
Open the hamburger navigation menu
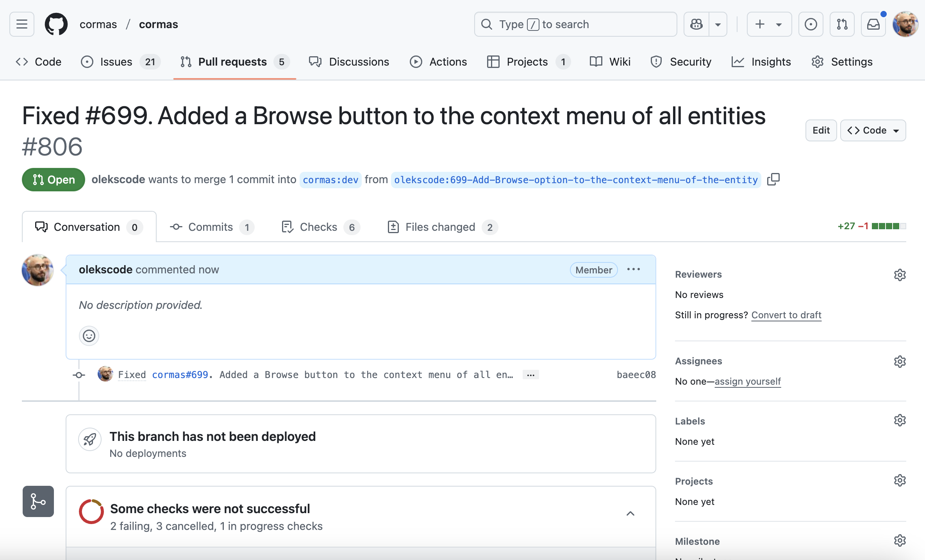(22, 24)
